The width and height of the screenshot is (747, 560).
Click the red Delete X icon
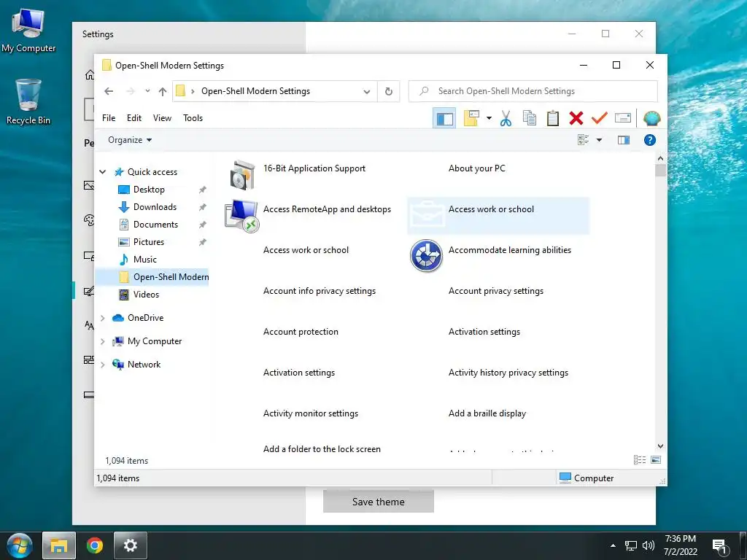(x=576, y=118)
